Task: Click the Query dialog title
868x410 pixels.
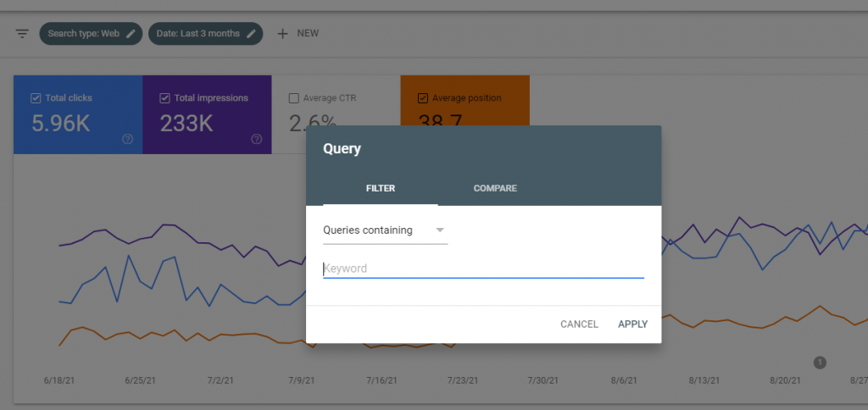Action: click(x=342, y=149)
